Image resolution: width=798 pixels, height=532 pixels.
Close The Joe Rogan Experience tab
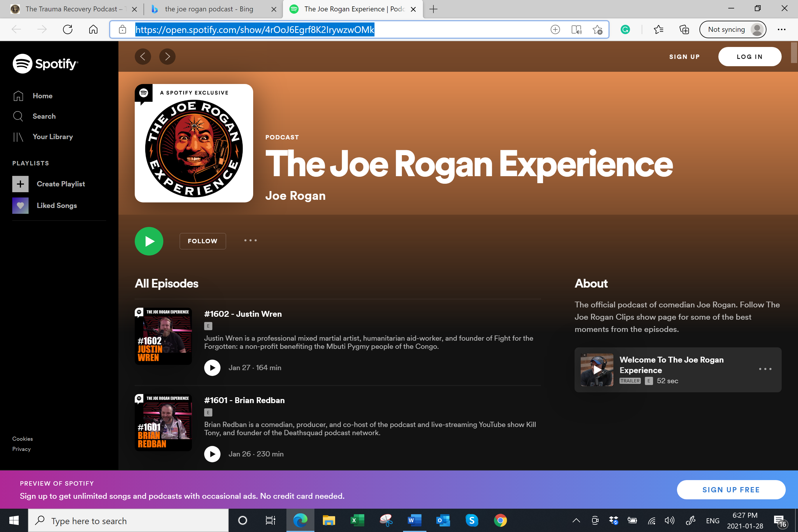pyautogui.click(x=413, y=10)
